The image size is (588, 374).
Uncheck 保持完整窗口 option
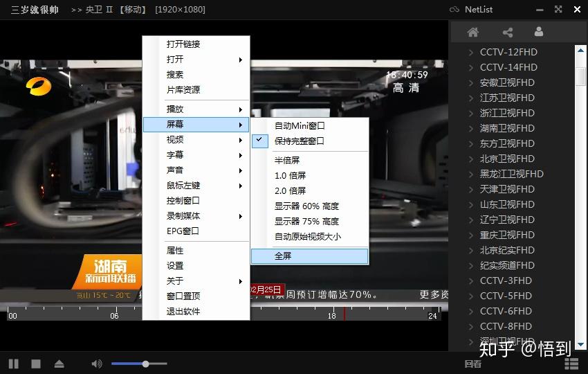[299, 141]
